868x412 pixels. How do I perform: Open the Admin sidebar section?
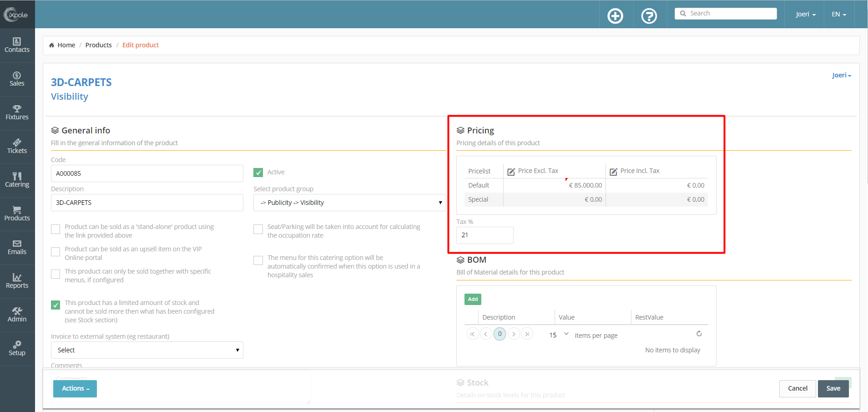(17, 315)
